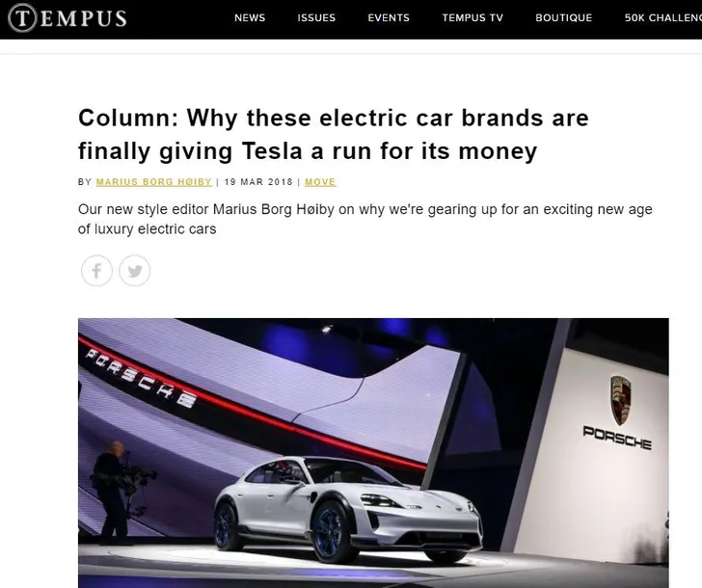Click the white Porsche concept car

point(348,509)
